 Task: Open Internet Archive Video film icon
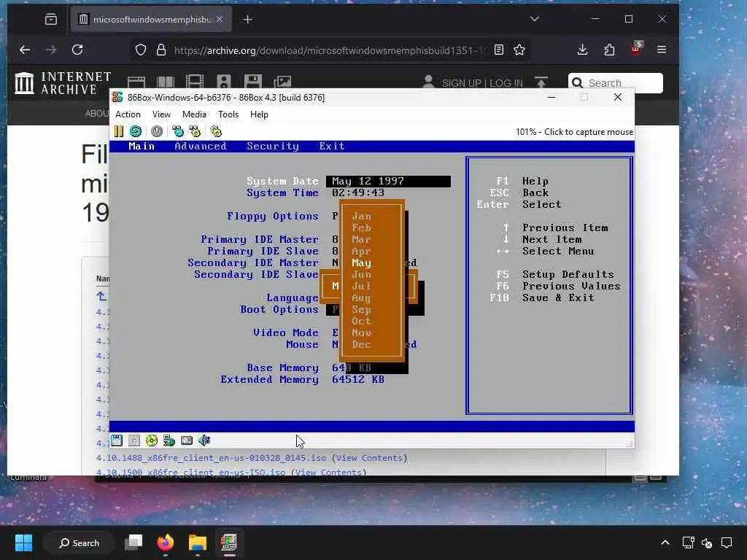[194, 82]
